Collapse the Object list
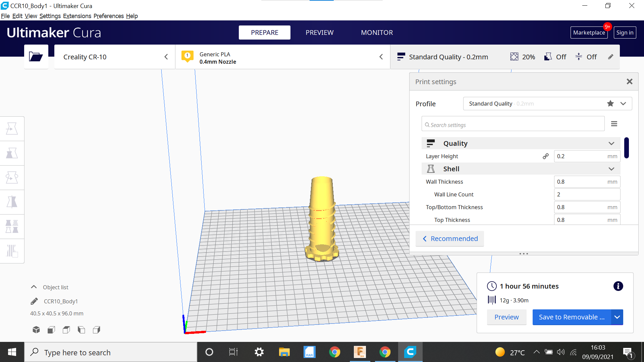 (34, 287)
